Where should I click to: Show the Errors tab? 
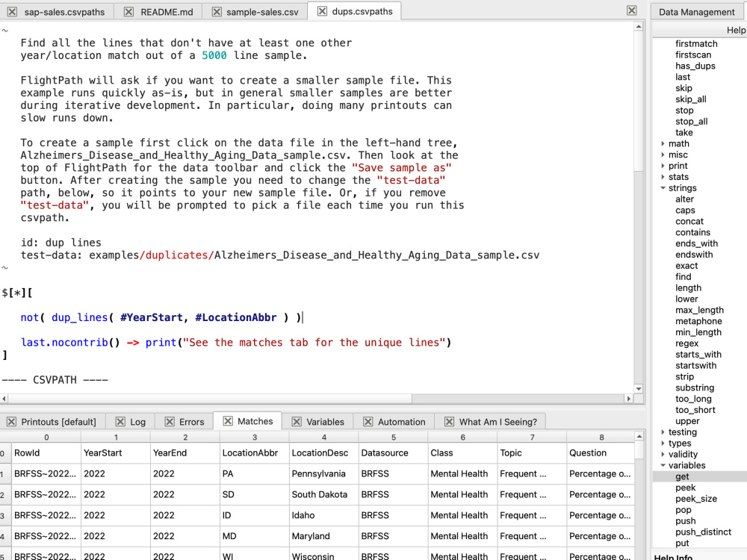pos(191,422)
